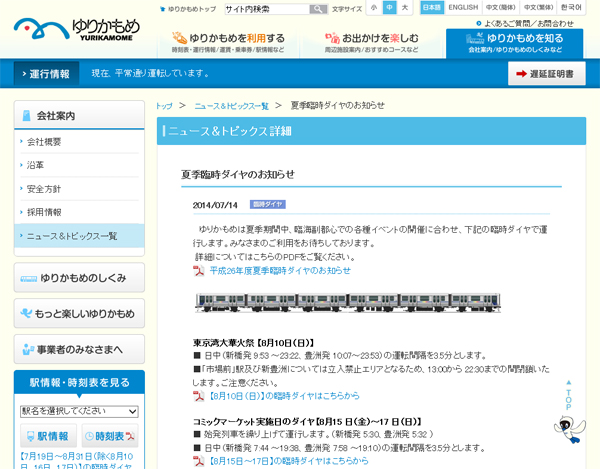Click the 遅延証明書 button
600x469 pixels.
point(546,73)
